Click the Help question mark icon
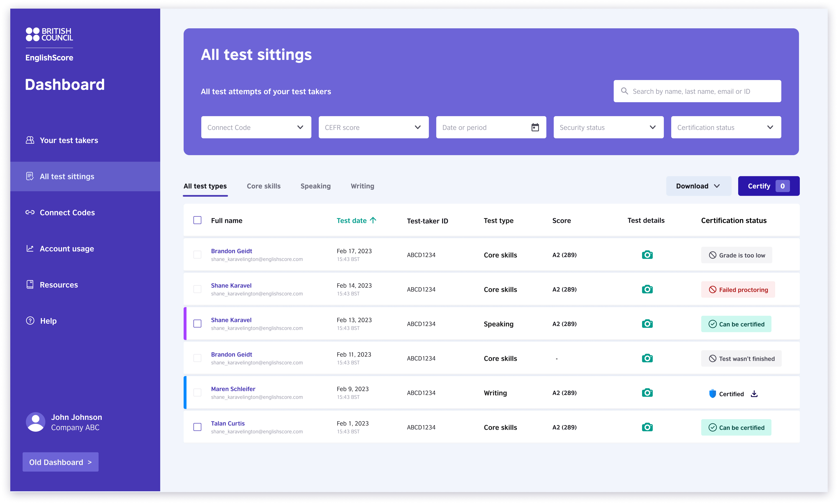This screenshot has width=838, height=504. coord(30,321)
